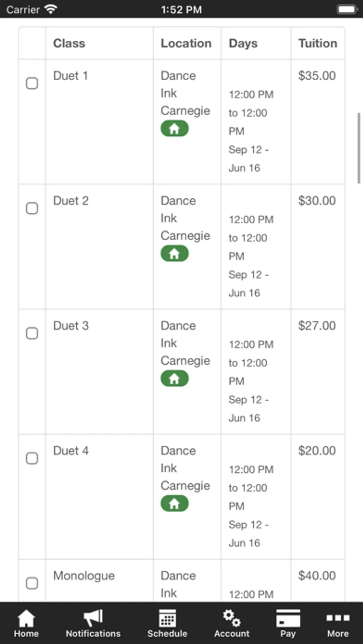Tap green home badge for Duet 2
Image resolution: width=363 pixels, height=644 pixels.
(175, 254)
